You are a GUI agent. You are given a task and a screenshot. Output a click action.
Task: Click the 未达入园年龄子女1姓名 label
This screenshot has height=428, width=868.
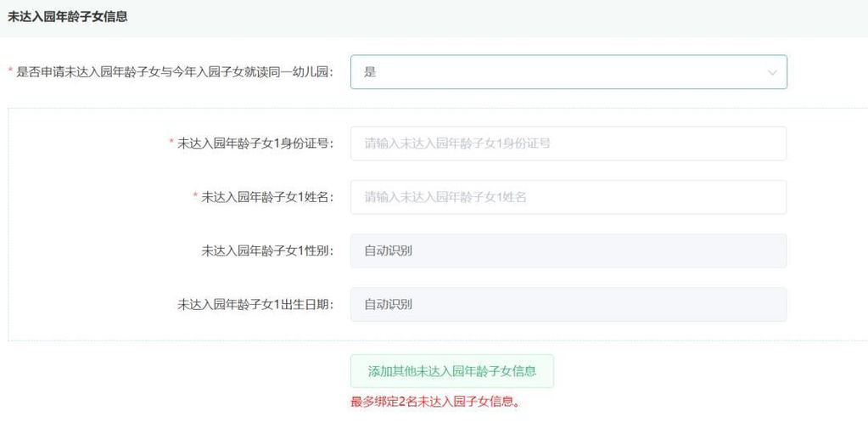(x=267, y=197)
